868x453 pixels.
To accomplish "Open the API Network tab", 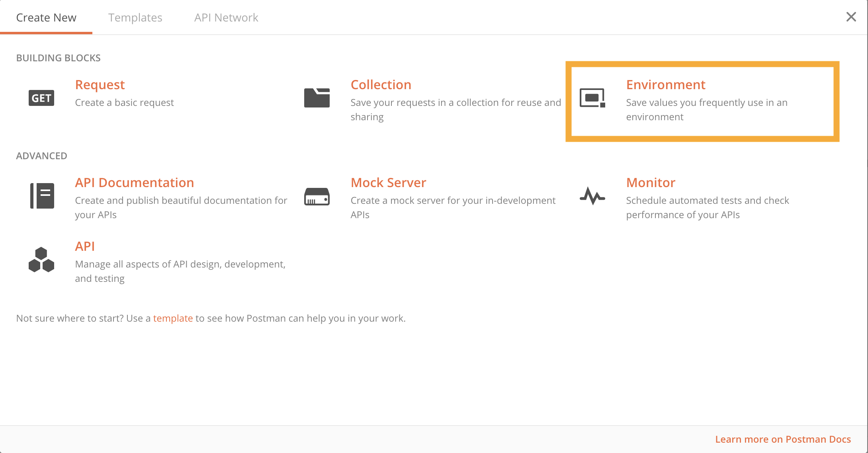I will pos(226,18).
